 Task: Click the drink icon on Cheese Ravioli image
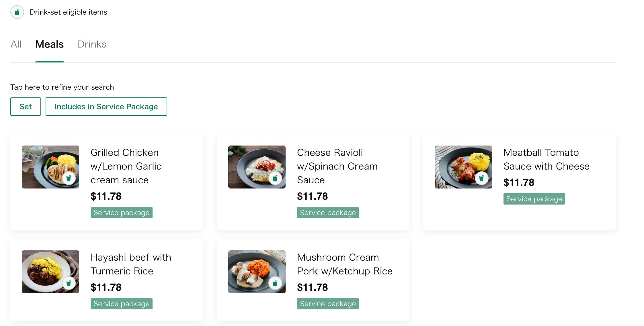pyautogui.click(x=276, y=178)
